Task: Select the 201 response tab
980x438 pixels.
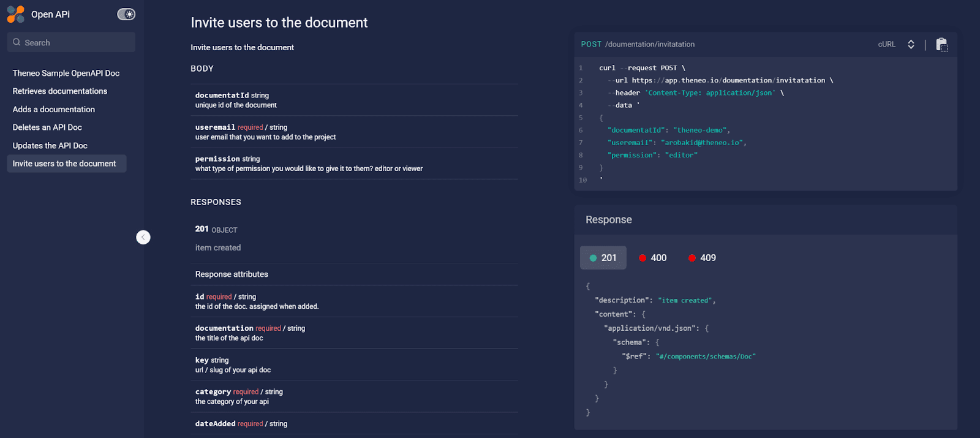Action: tap(603, 258)
